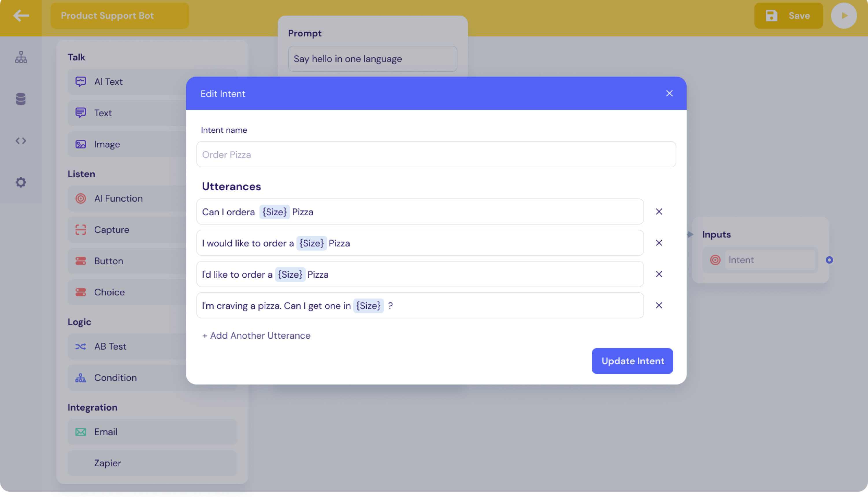Image resolution: width=868 pixels, height=497 pixels.
Task: Click the {Size} tag in first utterance
Action: pos(275,212)
